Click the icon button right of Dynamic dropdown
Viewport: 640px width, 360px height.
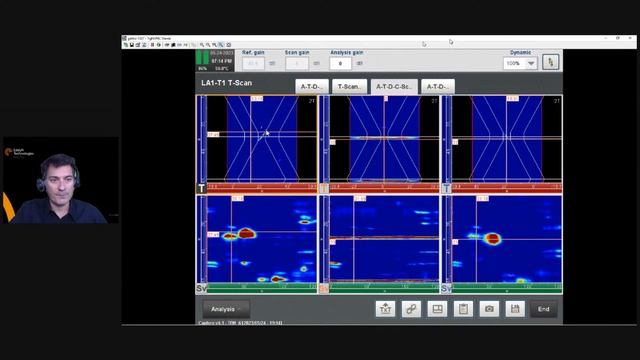pos(550,62)
